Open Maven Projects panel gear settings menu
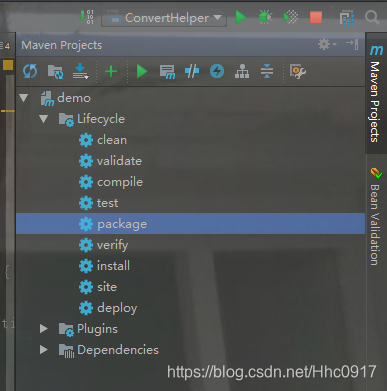This screenshot has height=391, width=387. 326,44
